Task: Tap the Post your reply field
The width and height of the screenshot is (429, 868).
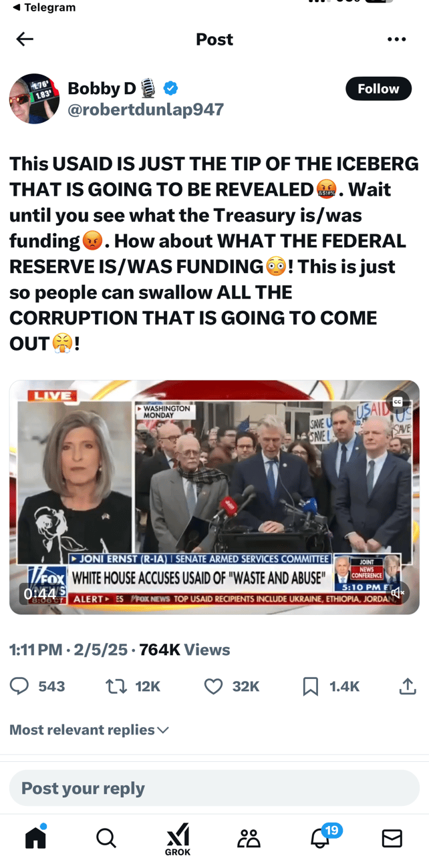Action: (x=214, y=788)
